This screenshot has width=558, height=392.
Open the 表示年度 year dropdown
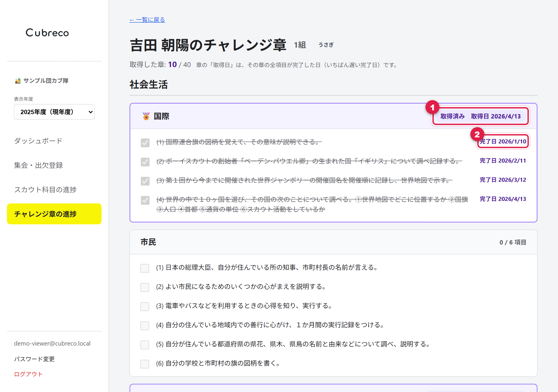54,112
